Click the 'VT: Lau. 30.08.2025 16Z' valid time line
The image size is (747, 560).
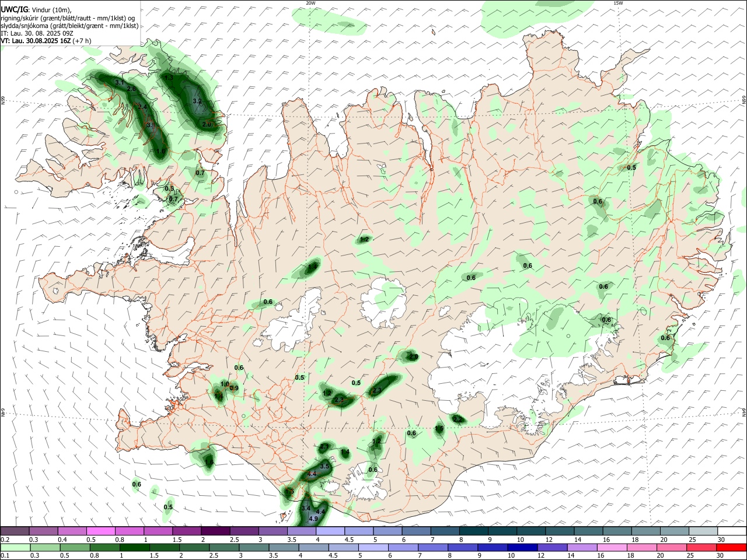pyautogui.click(x=36, y=41)
